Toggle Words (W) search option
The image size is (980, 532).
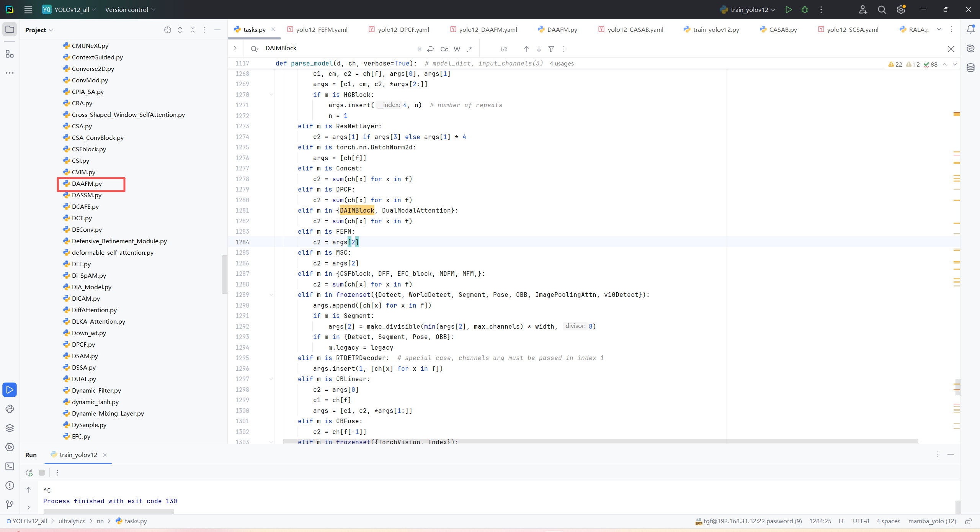pyautogui.click(x=457, y=49)
